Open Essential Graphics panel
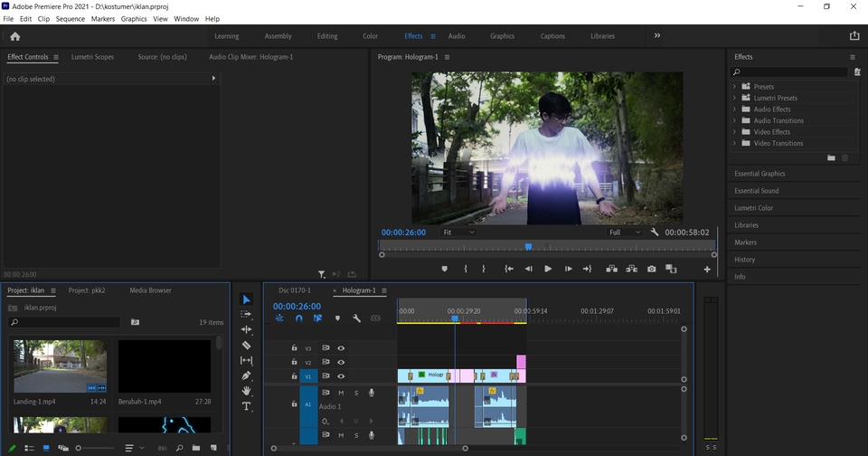Viewport: 868px width, 456px height. (x=759, y=174)
